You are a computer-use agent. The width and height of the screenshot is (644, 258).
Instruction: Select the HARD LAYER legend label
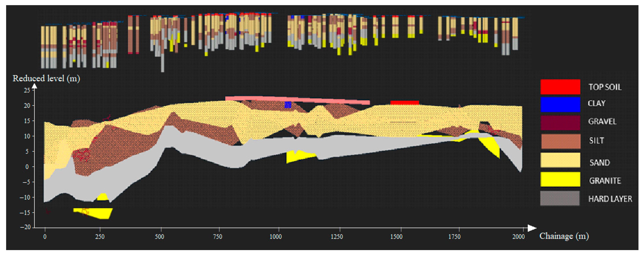(x=610, y=199)
